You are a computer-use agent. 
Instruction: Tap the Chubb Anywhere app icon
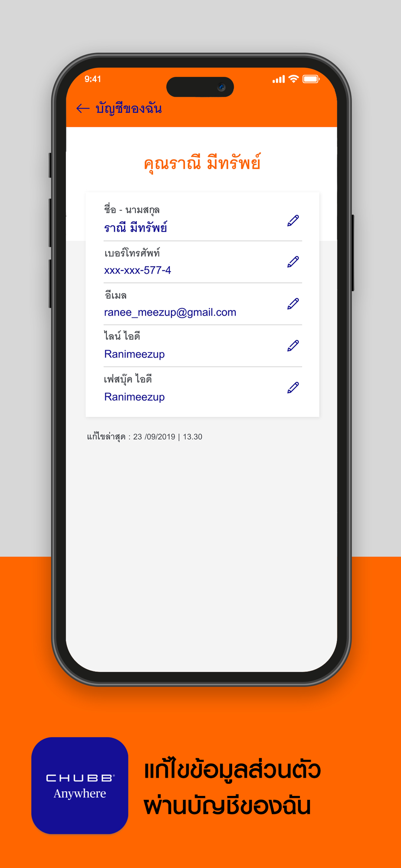(x=80, y=786)
